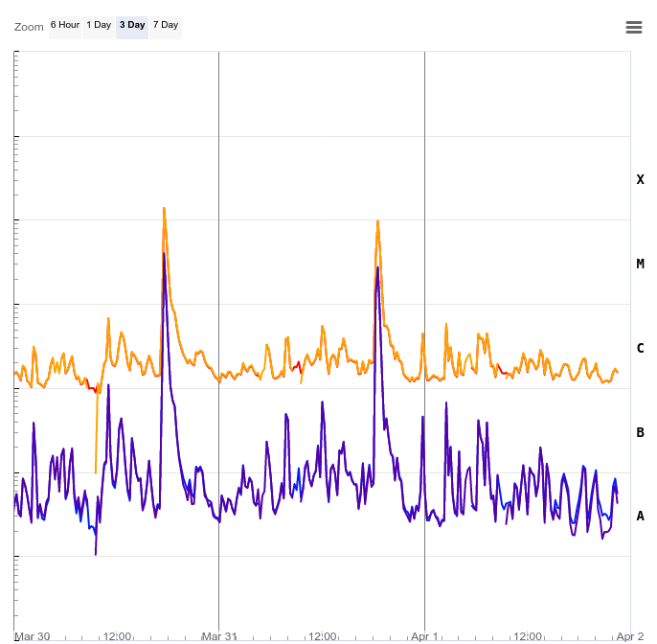Click the Apr 2 axis label
The width and height of the screenshot is (657, 644).
629,636
